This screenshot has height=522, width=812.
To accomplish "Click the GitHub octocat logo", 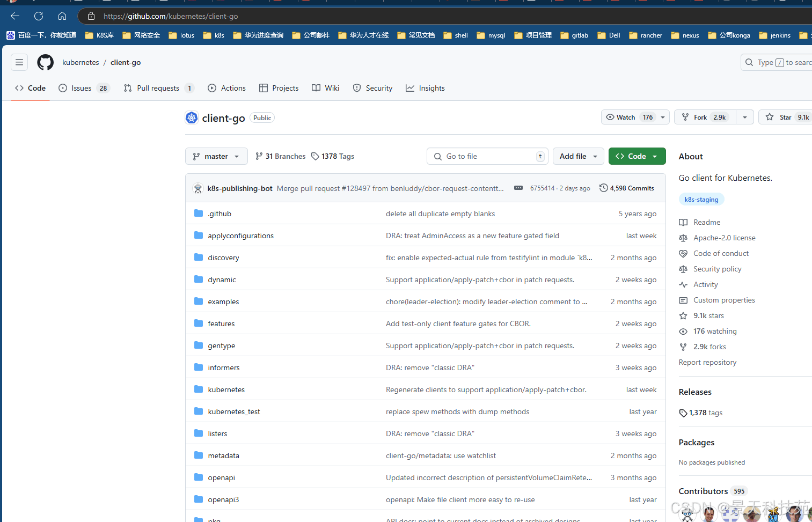I will pos(45,62).
